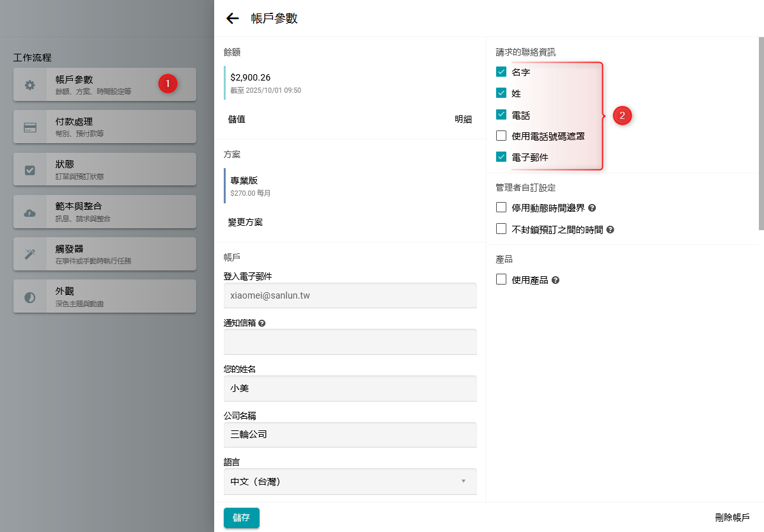The image size is (764, 532).
Task: Click the 變更方案 link
Action: [246, 222]
